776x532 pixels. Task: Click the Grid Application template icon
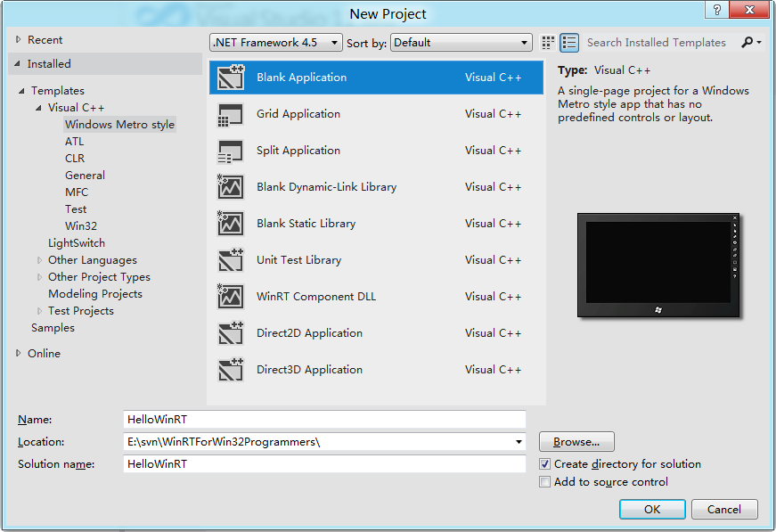(x=230, y=114)
